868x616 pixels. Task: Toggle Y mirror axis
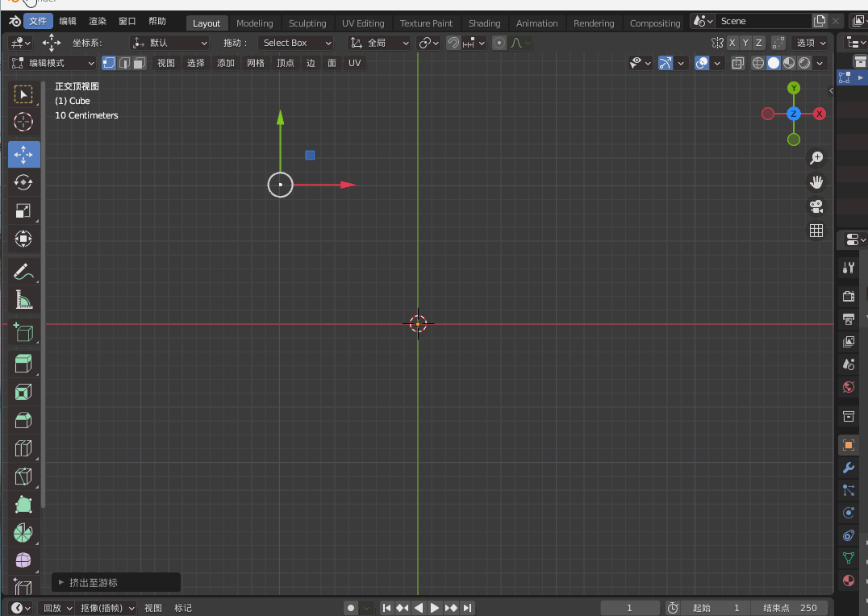pos(745,43)
